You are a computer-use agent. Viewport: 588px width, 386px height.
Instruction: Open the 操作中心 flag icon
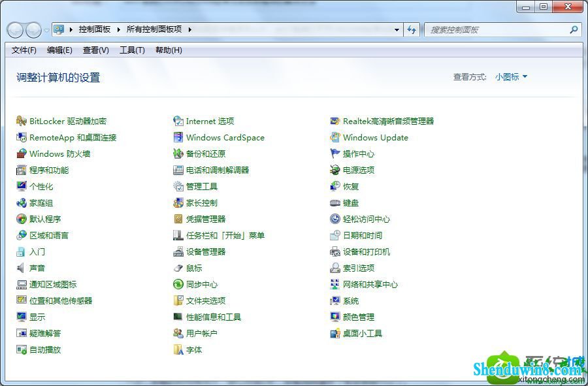point(335,153)
